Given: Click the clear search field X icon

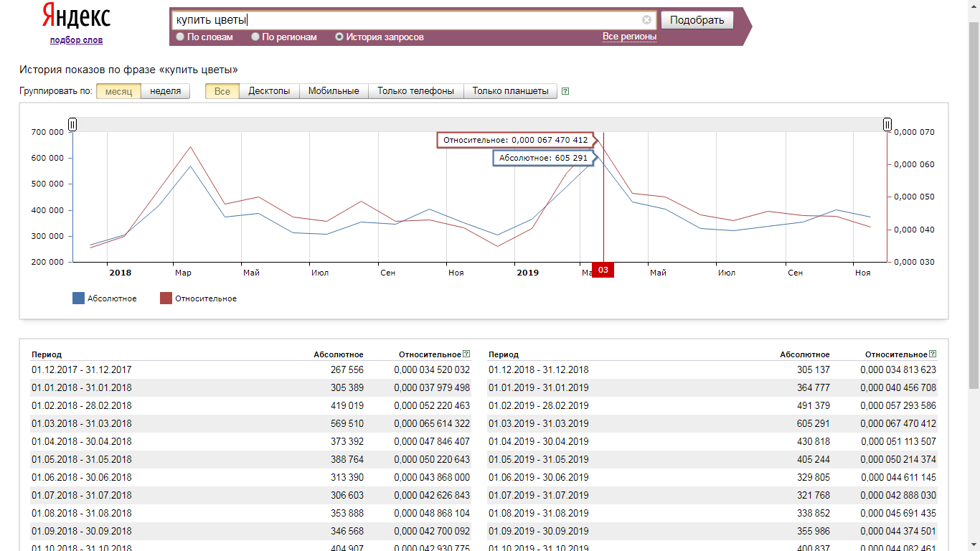Looking at the screenshot, I should [x=646, y=20].
